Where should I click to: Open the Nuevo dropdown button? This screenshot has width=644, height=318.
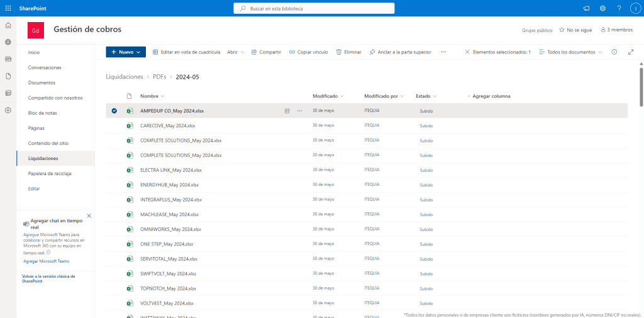click(x=126, y=52)
